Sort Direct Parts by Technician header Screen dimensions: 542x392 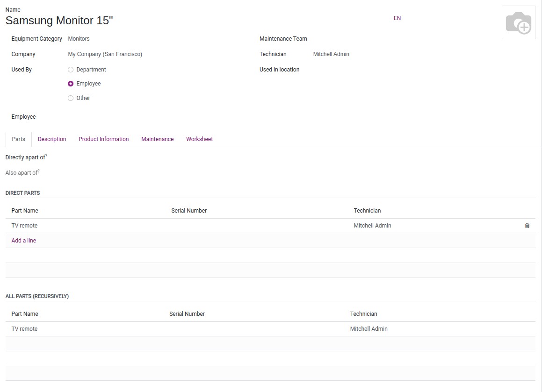(x=367, y=211)
